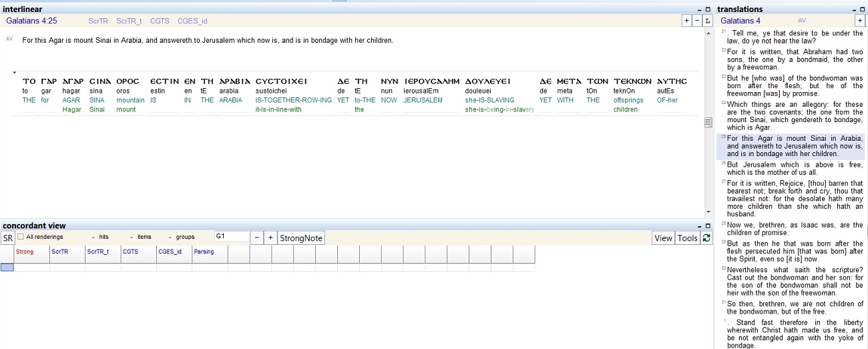The height and width of the screenshot is (349, 868).
Task: Click the L layout icon in interlinear panel
Action: [x=707, y=21]
